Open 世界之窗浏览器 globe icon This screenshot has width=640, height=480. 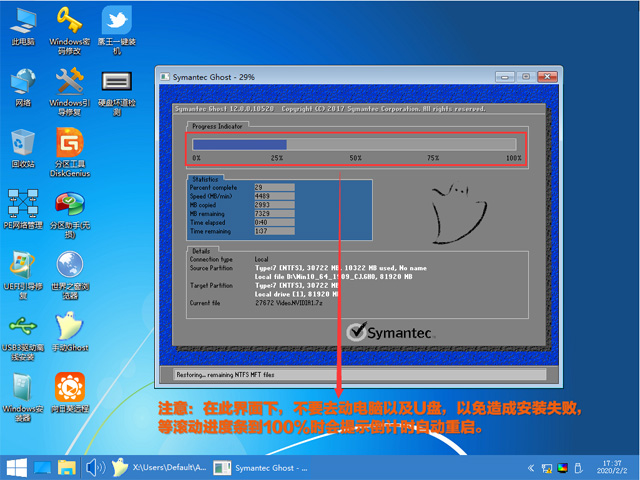(x=69, y=266)
